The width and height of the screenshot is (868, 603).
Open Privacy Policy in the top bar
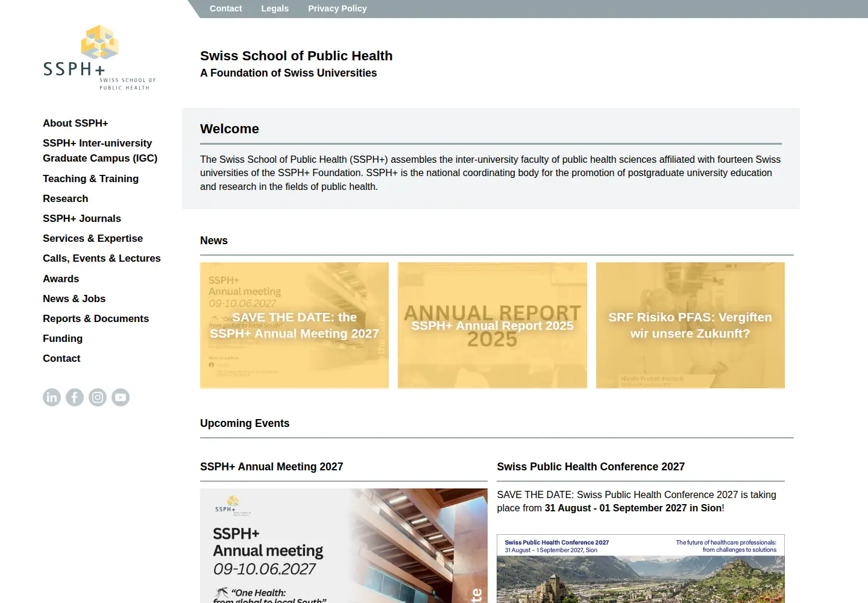coord(337,8)
